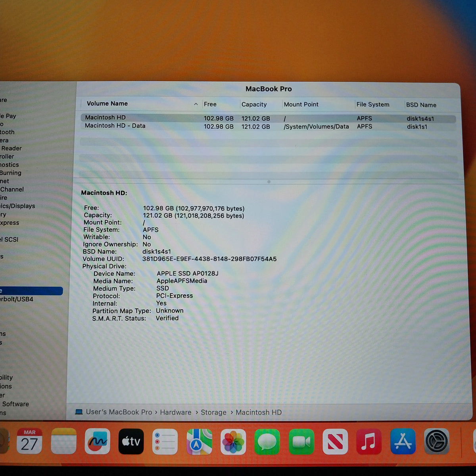The height and width of the screenshot is (476, 476).
Task: Select the Volume UUID value text
Action: click(209, 259)
